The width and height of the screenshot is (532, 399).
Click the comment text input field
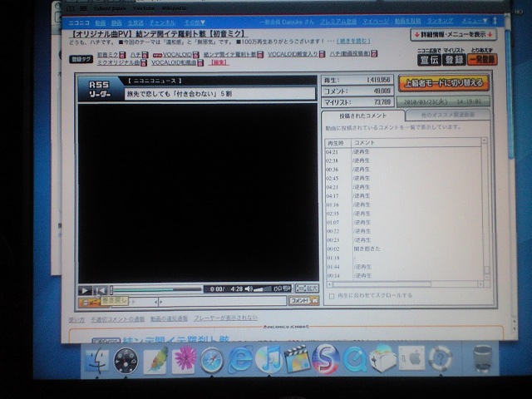[x=223, y=301]
